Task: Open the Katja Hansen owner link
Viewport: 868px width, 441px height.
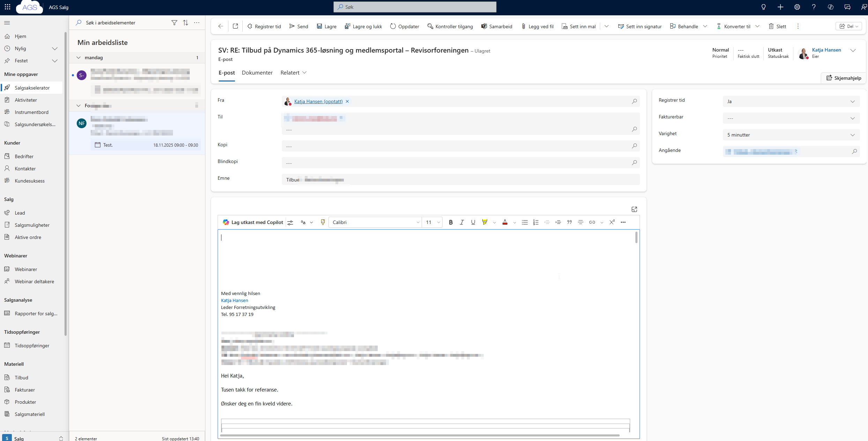Action: (826, 50)
